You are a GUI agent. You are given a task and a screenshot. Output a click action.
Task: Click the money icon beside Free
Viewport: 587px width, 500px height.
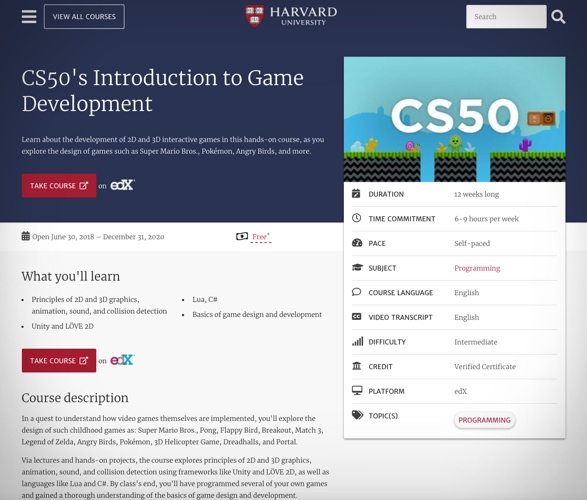click(242, 236)
